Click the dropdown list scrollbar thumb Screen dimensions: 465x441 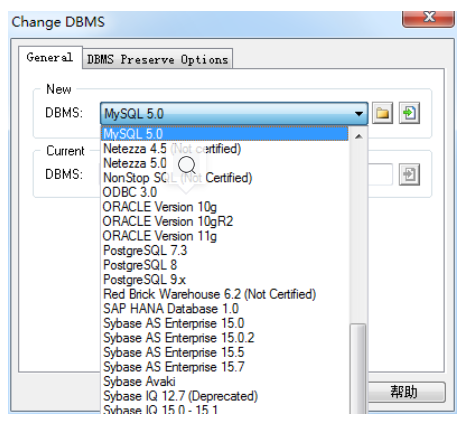pos(359,368)
